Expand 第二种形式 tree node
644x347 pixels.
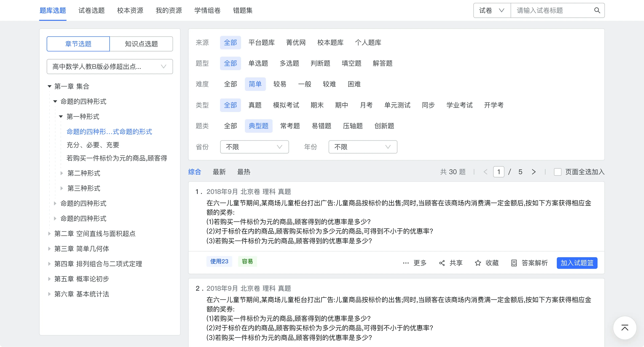[62, 173]
